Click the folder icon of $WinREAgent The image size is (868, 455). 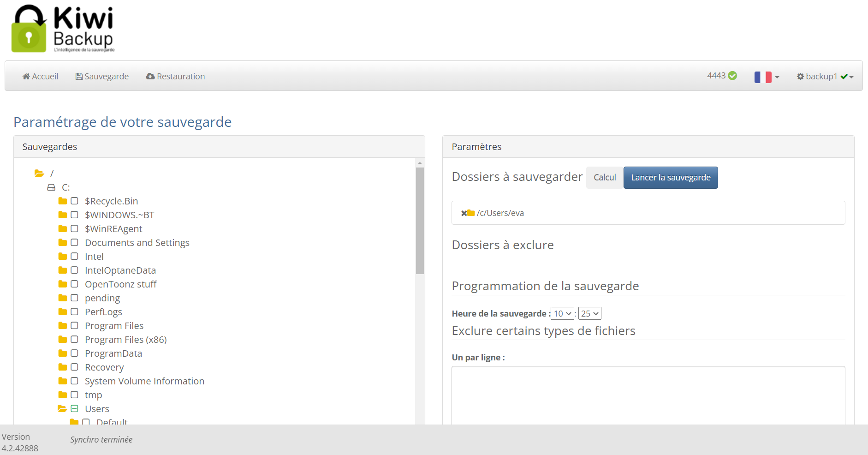click(x=63, y=229)
